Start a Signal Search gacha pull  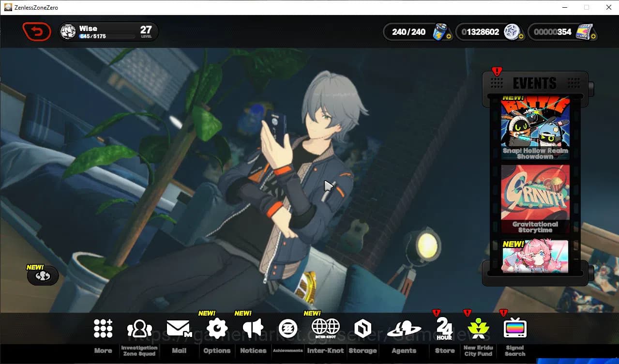pos(514,327)
